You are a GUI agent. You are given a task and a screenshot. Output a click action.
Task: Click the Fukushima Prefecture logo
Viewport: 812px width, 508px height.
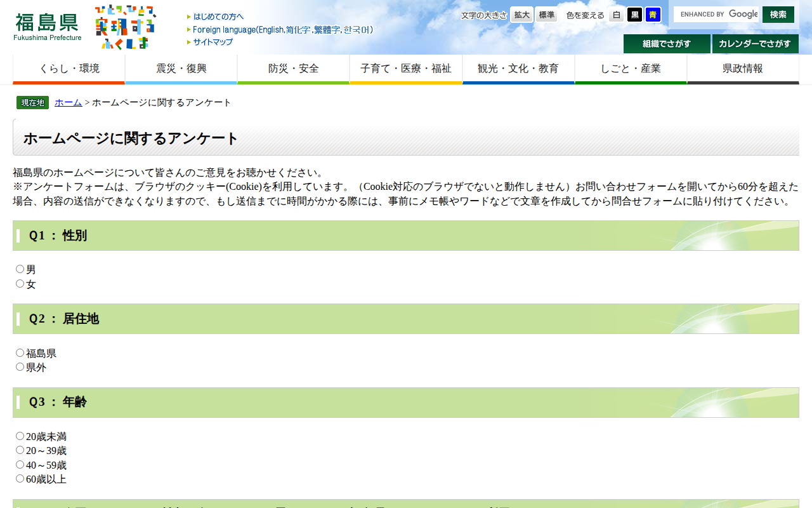pos(48,27)
